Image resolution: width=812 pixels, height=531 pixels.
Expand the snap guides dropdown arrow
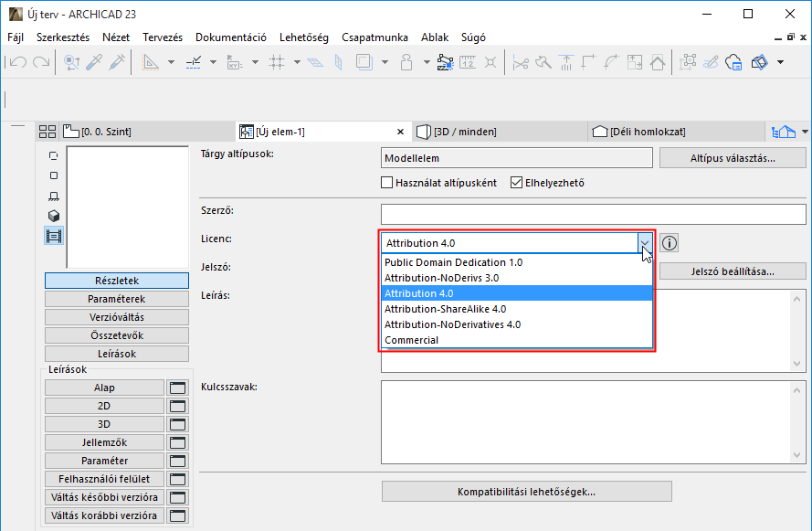(213, 62)
